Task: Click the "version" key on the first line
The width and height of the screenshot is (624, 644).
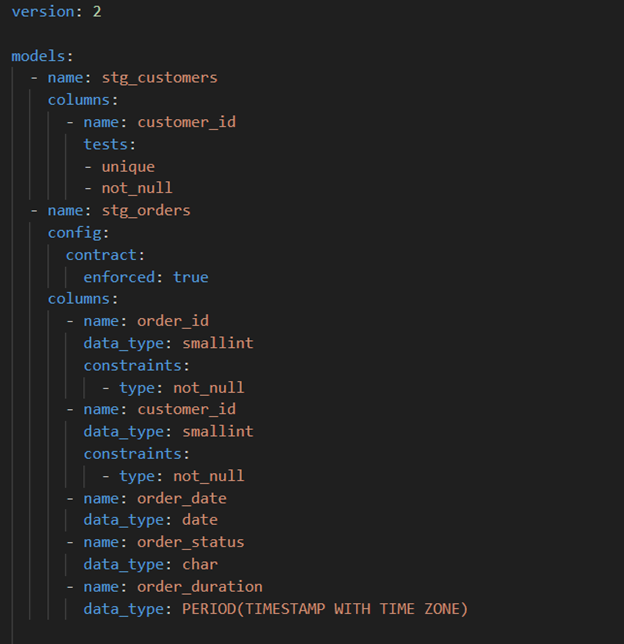Action: point(43,12)
